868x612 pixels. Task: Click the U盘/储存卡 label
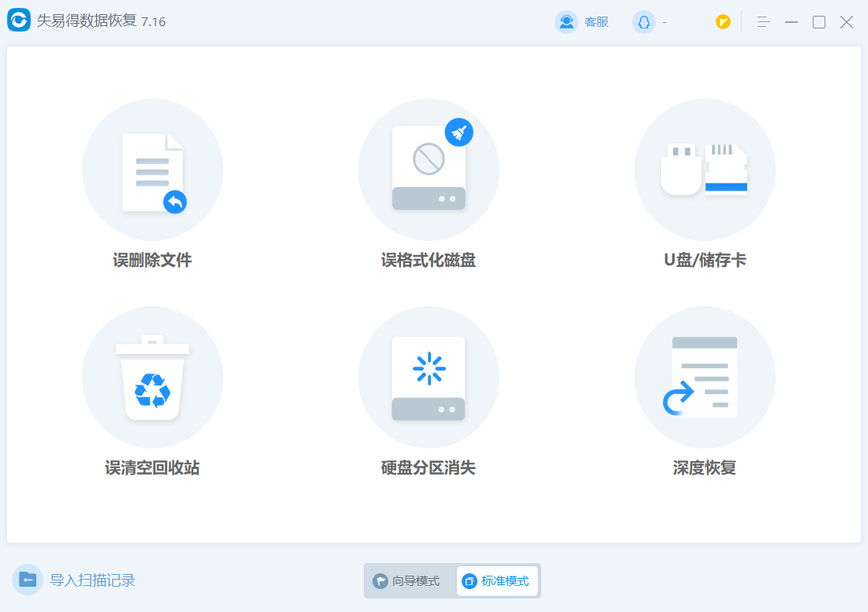pos(705,260)
